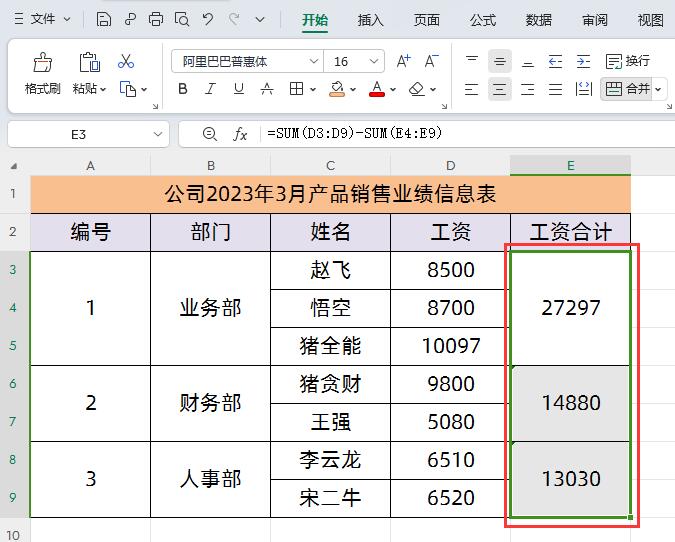Toggle Underline formatting
Image resolution: width=675 pixels, height=542 pixels.
(239, 89)
